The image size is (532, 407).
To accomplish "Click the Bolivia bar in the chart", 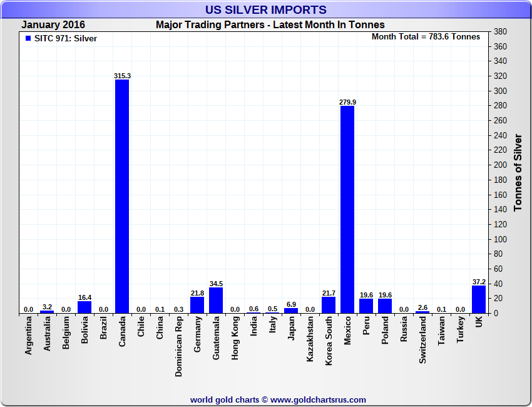I will (x=84, y=307).
